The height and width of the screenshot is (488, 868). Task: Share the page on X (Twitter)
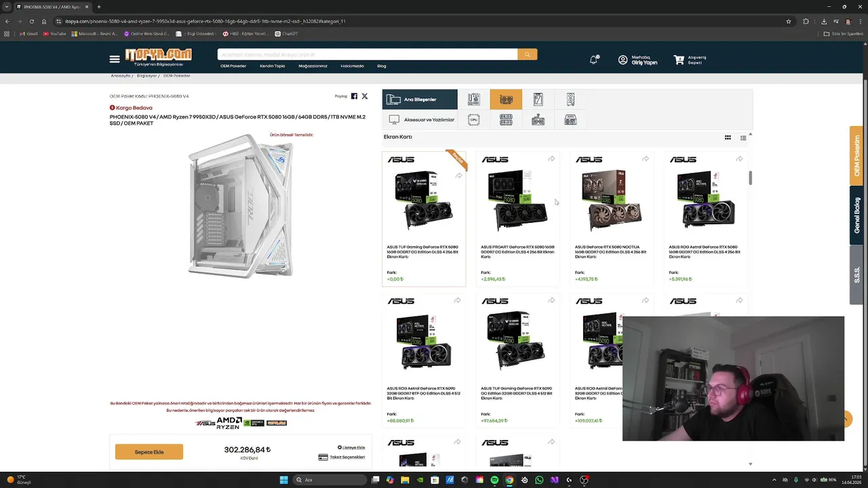[x=365, y=96]
